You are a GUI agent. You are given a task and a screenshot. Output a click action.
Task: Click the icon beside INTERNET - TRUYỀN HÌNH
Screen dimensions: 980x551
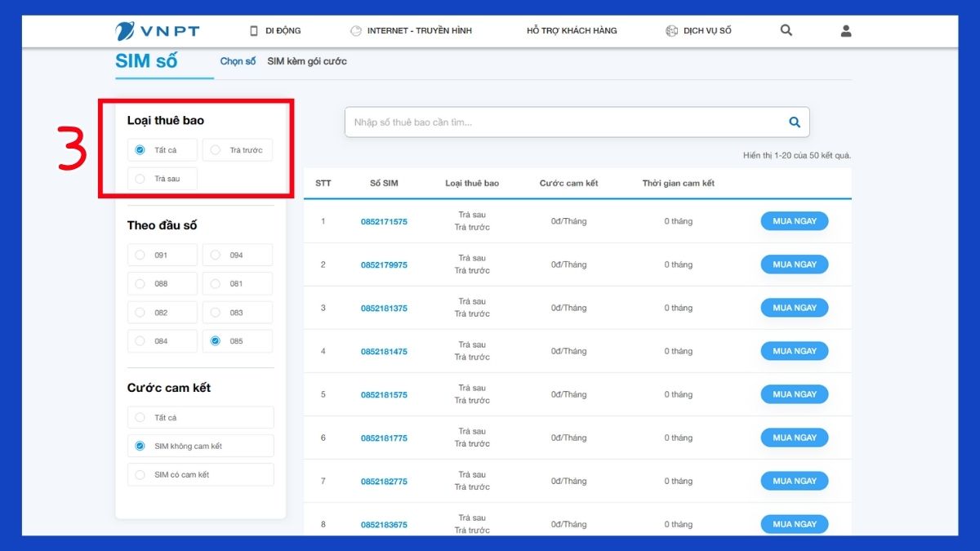pos(355,31)
